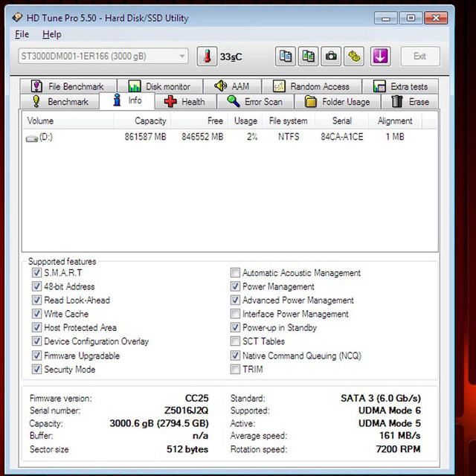Image resolution: width=476 pixels, height=476 pixels.
Task: Click the 861587 MB capacity cell
Action: [x=146, y=137]
